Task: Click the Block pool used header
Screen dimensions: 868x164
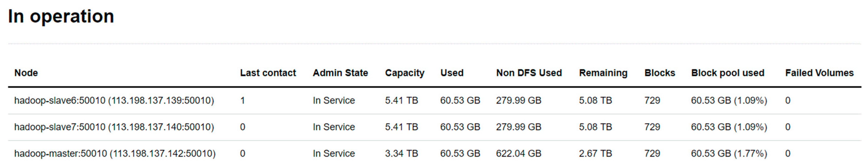Action: 728,73
